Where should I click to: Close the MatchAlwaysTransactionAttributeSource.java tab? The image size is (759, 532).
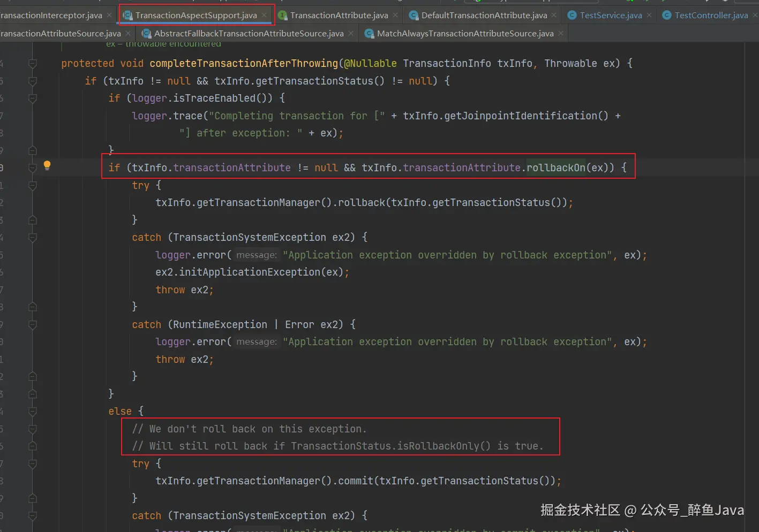[561, 33]
